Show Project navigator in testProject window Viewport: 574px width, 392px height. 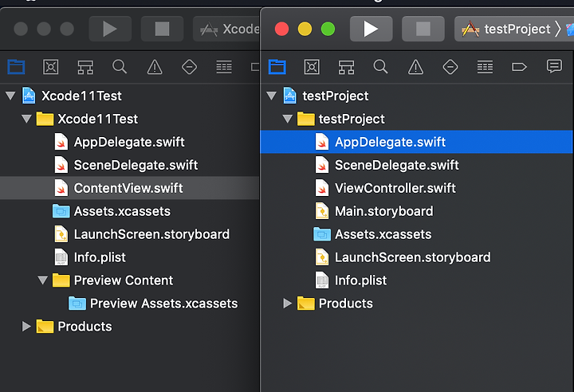(277, 67)
